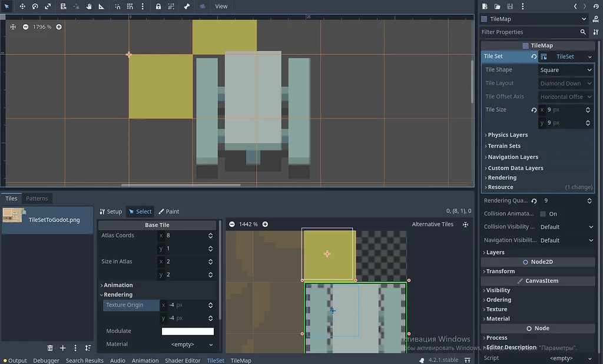
Task: Open documentation for the TileMap node
Action: tap(596, 19)
